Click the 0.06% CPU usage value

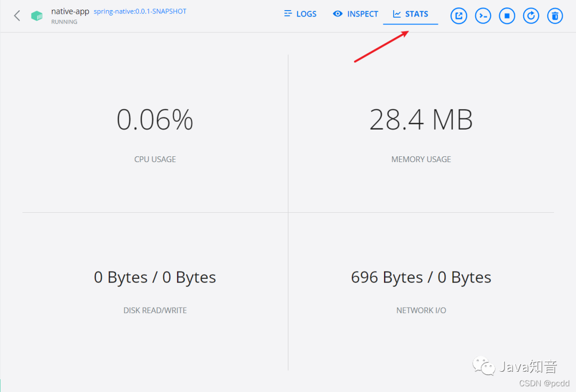(155, 119)
